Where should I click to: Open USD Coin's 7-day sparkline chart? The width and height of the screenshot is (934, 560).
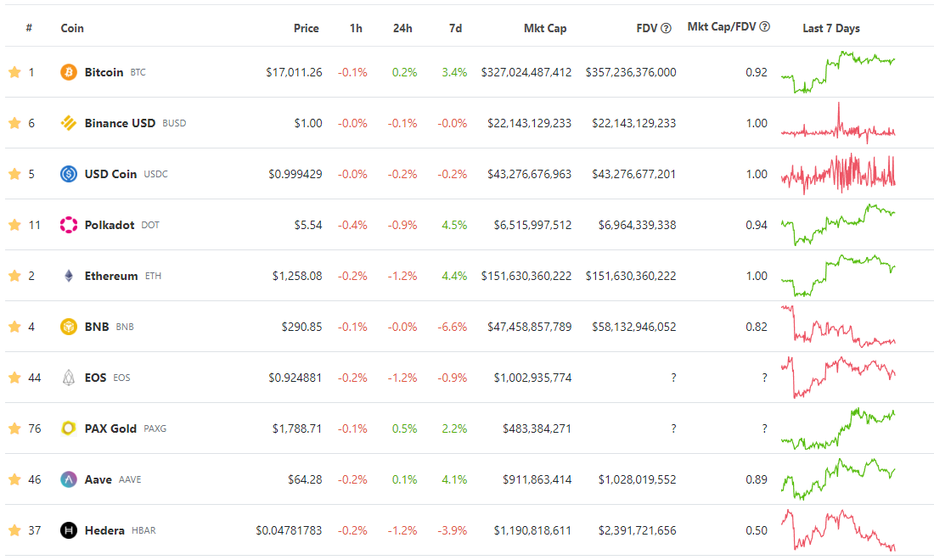838,174
